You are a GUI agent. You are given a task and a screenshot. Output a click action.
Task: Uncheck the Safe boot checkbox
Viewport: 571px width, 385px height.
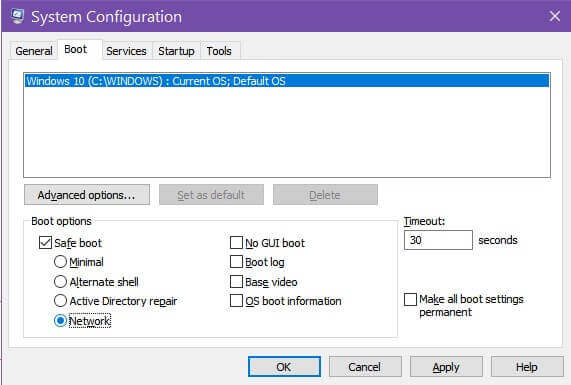coord(45,243)
